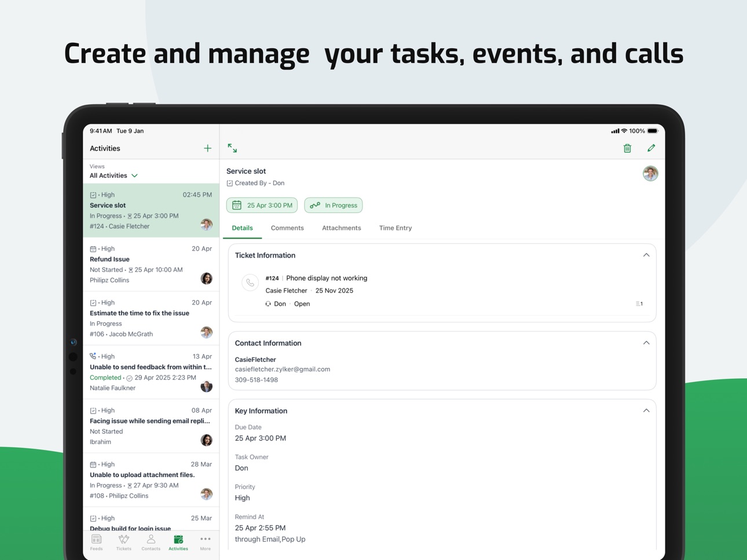Click call icon on Unable to send feedback row

tap(93, 356)
